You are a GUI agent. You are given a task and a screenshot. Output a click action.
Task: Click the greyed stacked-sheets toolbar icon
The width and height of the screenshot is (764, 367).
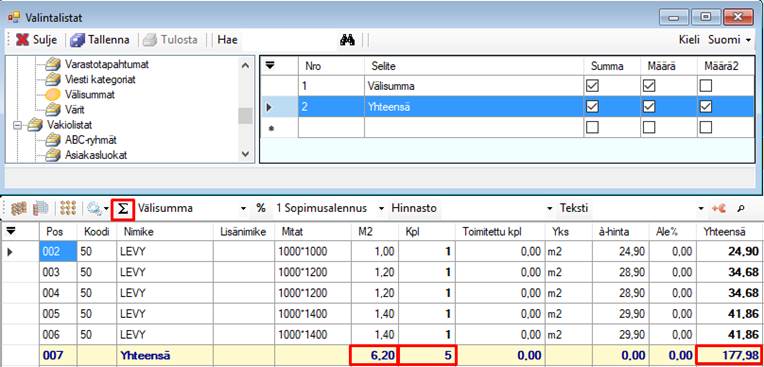(40, 209)
